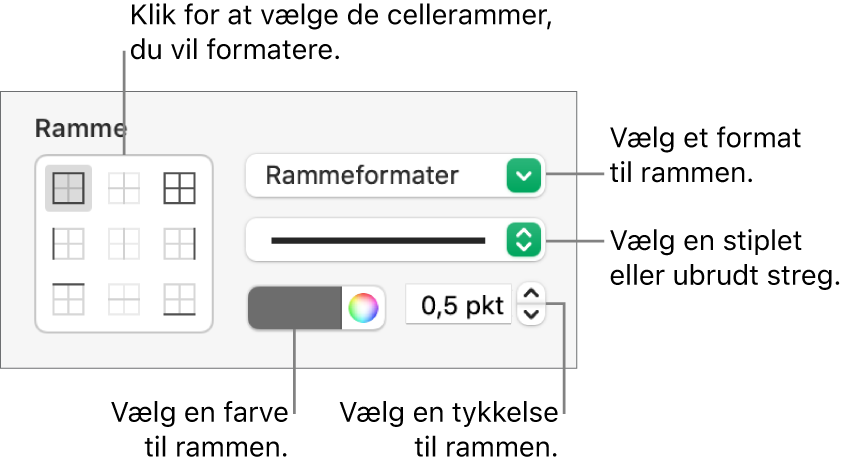This screenshot has width=849, height=473.
Task: Click the 'Vælg et format til rammen' callout text
Action: click(x=707, y=155)
